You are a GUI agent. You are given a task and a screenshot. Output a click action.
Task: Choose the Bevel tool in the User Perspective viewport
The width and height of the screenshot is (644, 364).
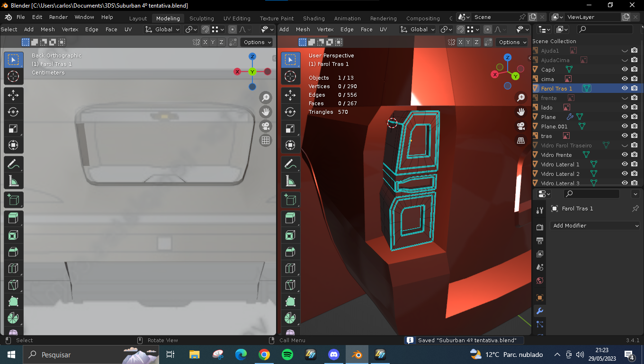click(290, 252)
